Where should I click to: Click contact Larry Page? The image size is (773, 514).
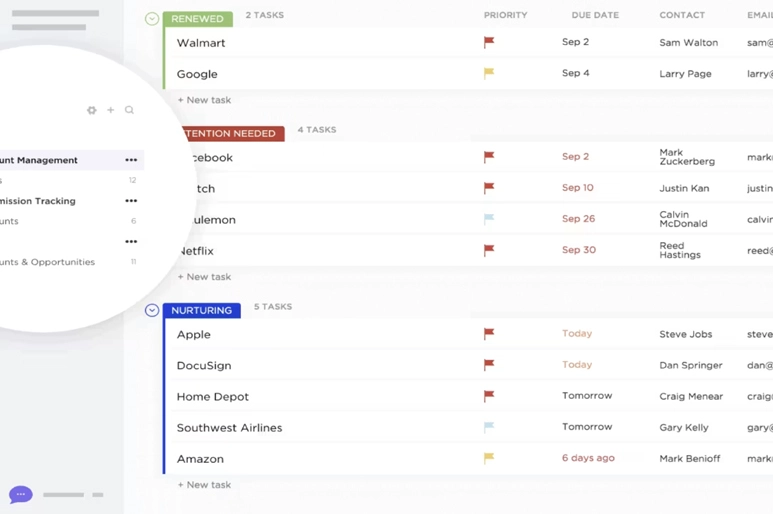[x=685, y=74]
